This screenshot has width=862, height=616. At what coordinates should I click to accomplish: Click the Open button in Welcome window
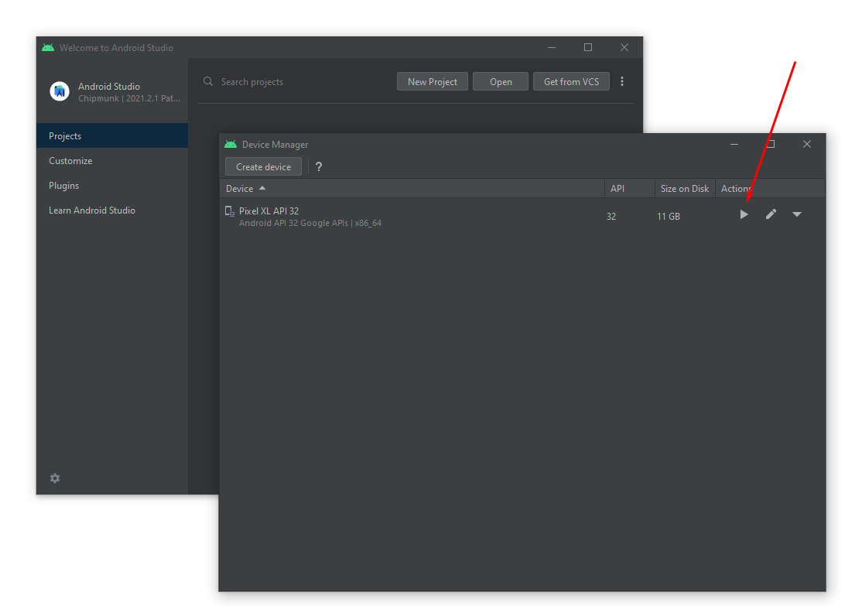[x=501, y=81]
